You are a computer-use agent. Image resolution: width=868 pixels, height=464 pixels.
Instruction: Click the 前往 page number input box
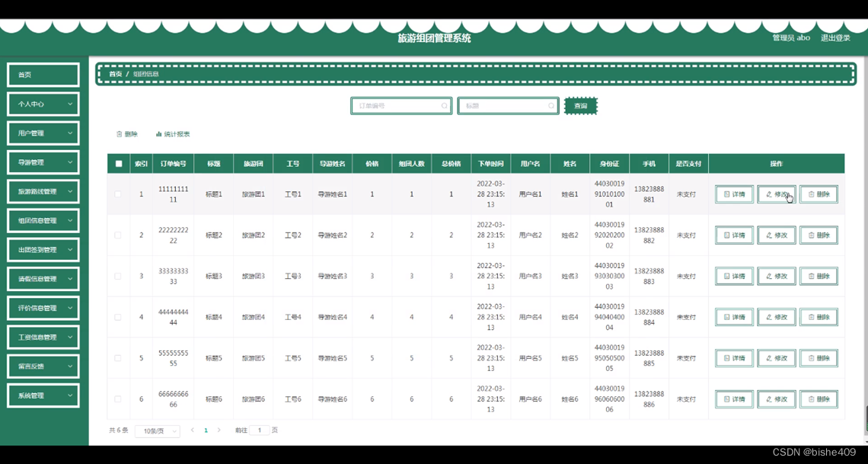pos(260,430)
